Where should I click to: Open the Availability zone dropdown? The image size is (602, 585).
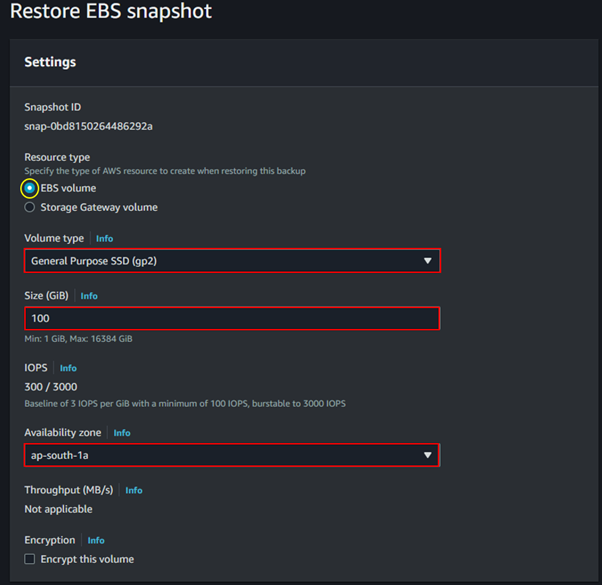point(232,455)
